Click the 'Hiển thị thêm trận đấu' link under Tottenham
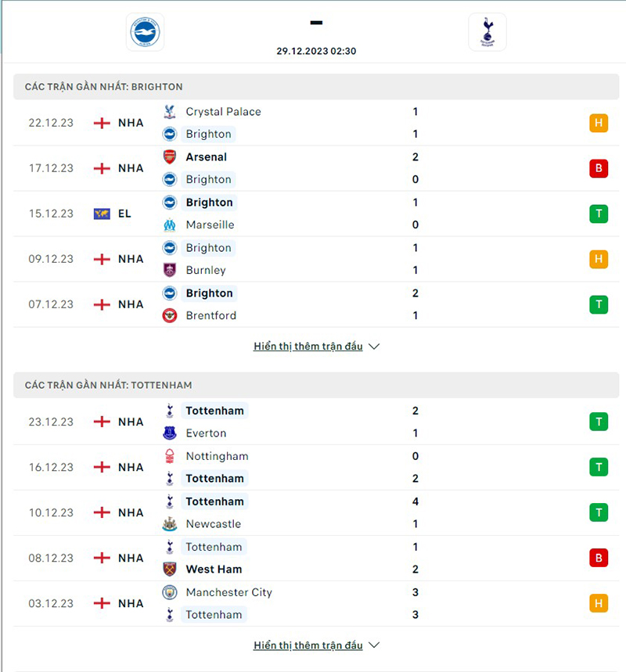Image resolution: width=626 pixels, height=672 pixels. (309, 645)
